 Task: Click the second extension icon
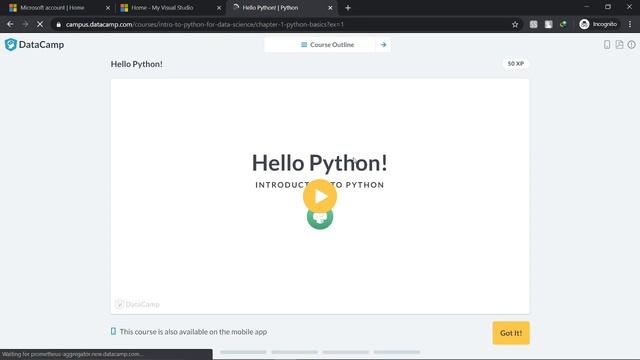(x=549, y=24)
